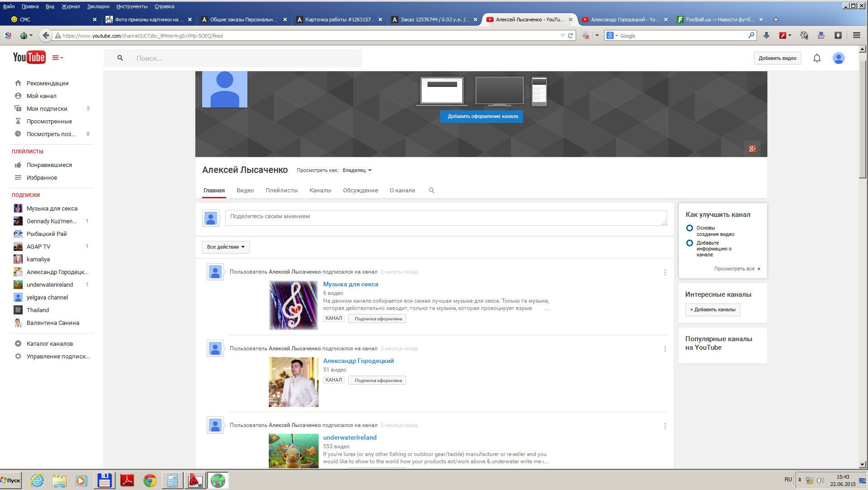
Task: Click the channel profile picture
Action: click(x=225, y=89)
